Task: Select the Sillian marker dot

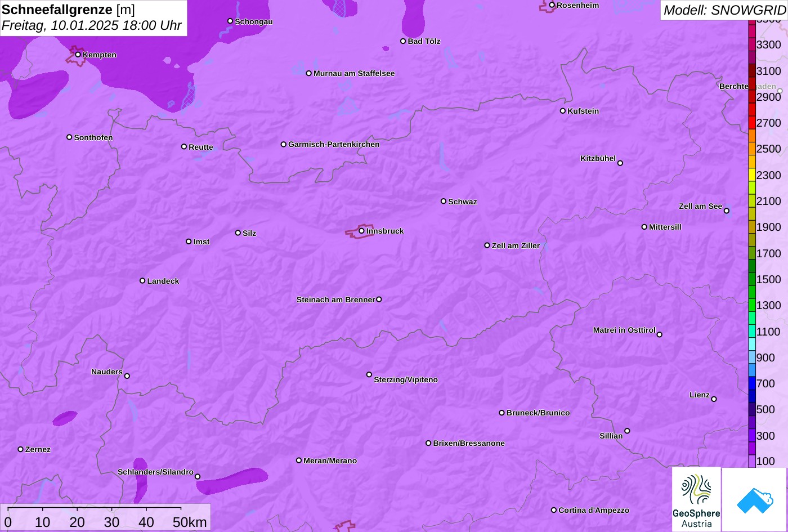Action: click(x=627, y=431)
